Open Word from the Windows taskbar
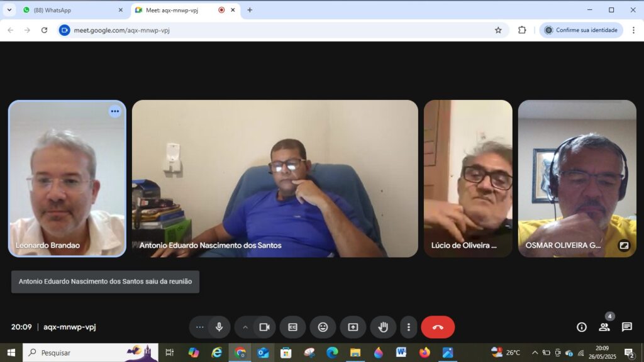Screen dimensions: 644x362 (401, 353)
